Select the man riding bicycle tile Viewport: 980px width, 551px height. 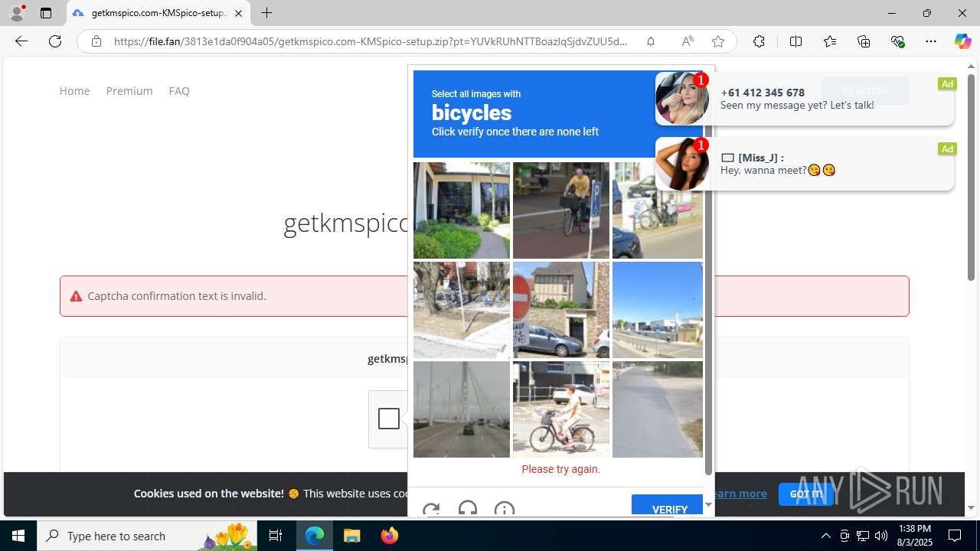561,210
